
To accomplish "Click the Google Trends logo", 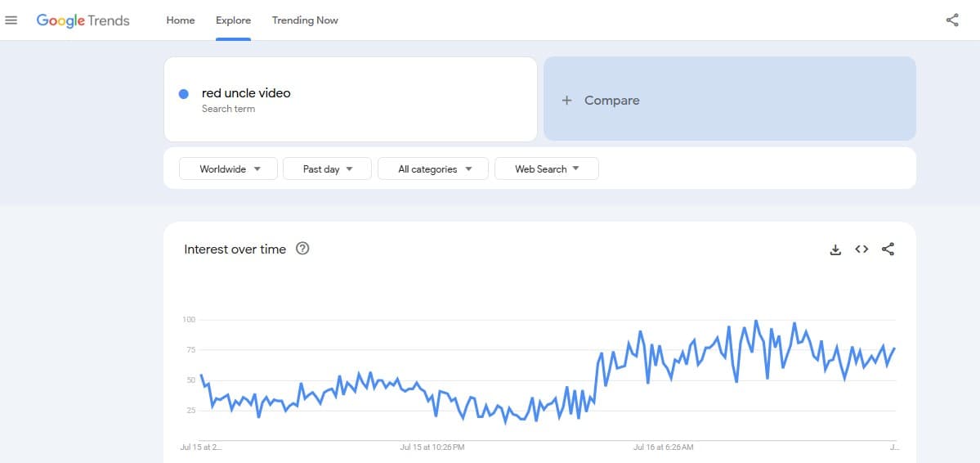I will 83,20.
